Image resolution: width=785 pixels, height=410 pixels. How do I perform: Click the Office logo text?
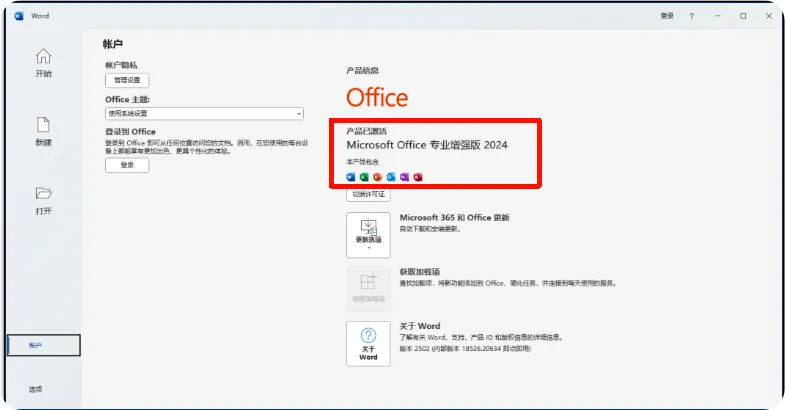377,98
